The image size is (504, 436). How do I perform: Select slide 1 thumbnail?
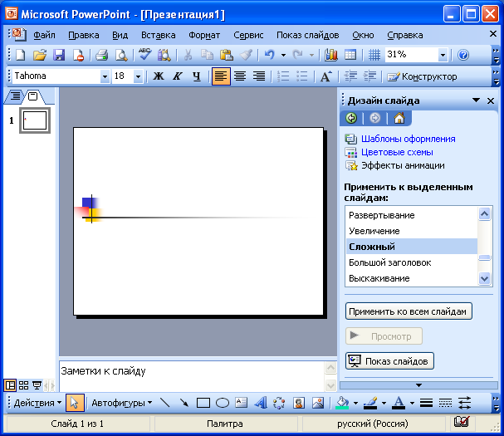(x=35, y=120)
